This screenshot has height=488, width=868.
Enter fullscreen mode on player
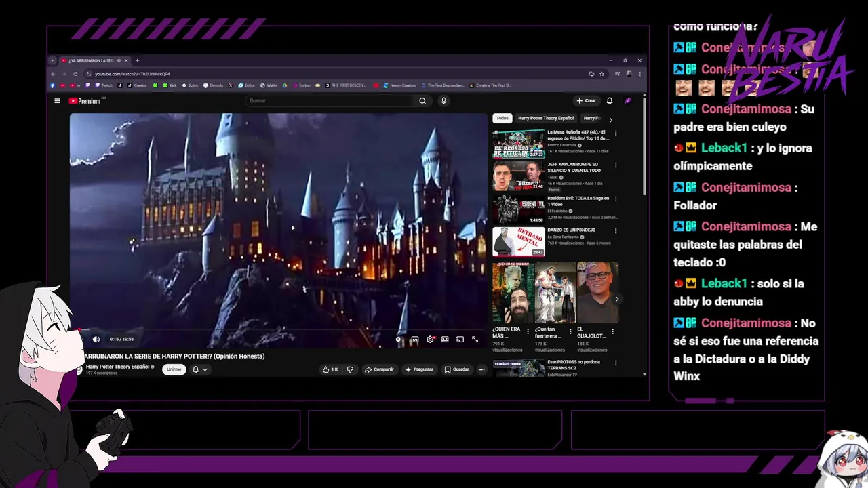click(475, 339)
